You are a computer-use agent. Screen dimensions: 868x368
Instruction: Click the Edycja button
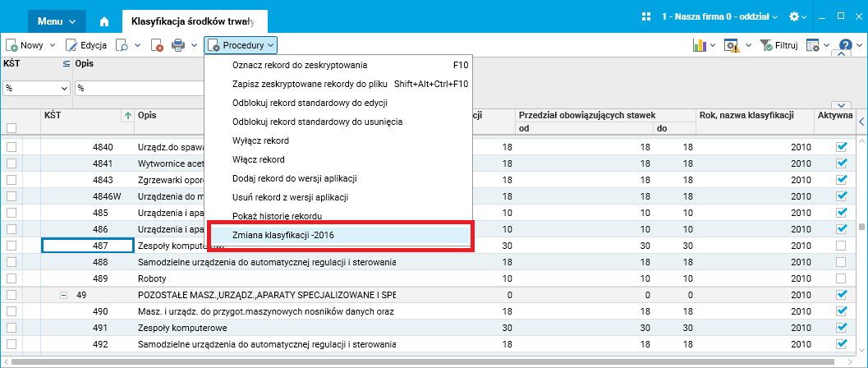[85, 45]
